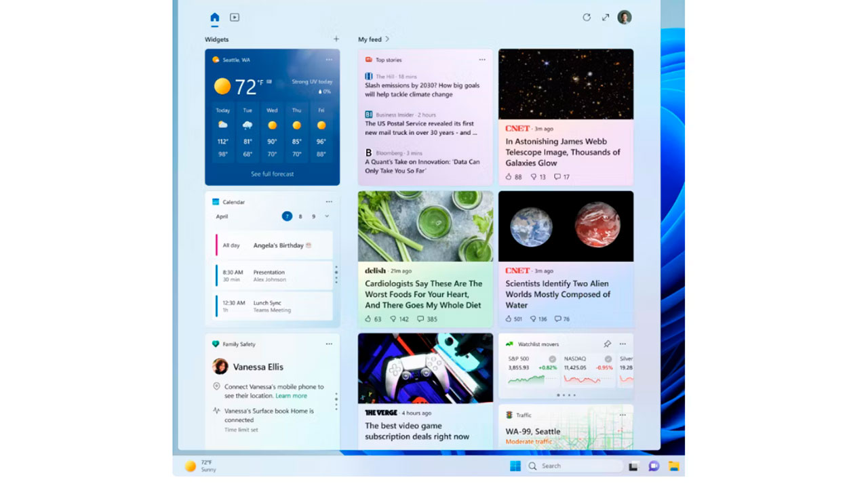This screenshot has height=488, width=868.
Task: Open the user profile picture
Action: click(625, 18)
